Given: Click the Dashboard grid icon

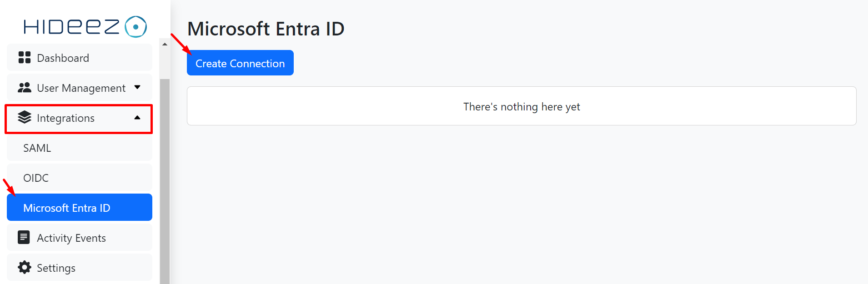Looking at the screenshot, I should [x=25, y=58].
